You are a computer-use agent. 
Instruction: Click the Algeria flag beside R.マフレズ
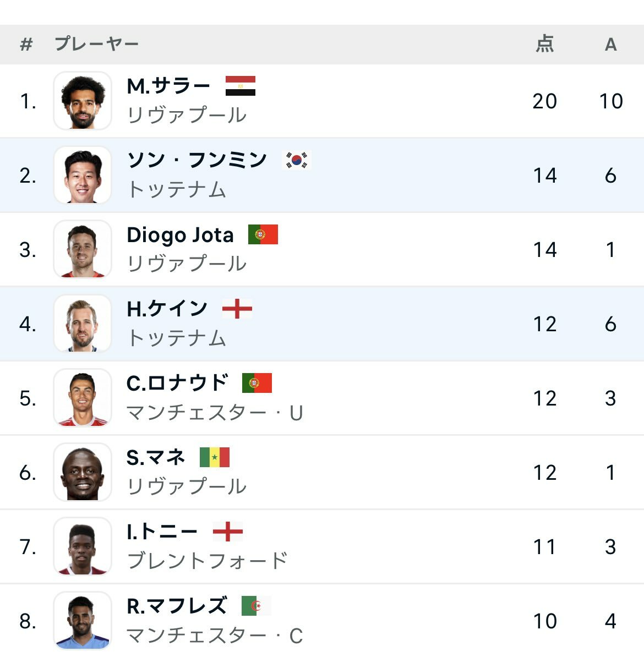256,606
